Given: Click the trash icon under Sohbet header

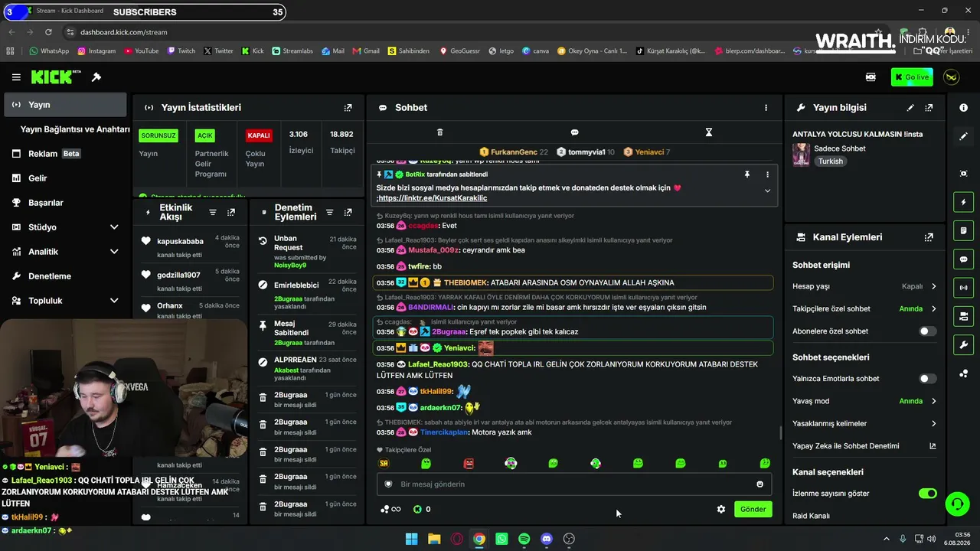Looking at the screenshot, I should tap(439, 132).
